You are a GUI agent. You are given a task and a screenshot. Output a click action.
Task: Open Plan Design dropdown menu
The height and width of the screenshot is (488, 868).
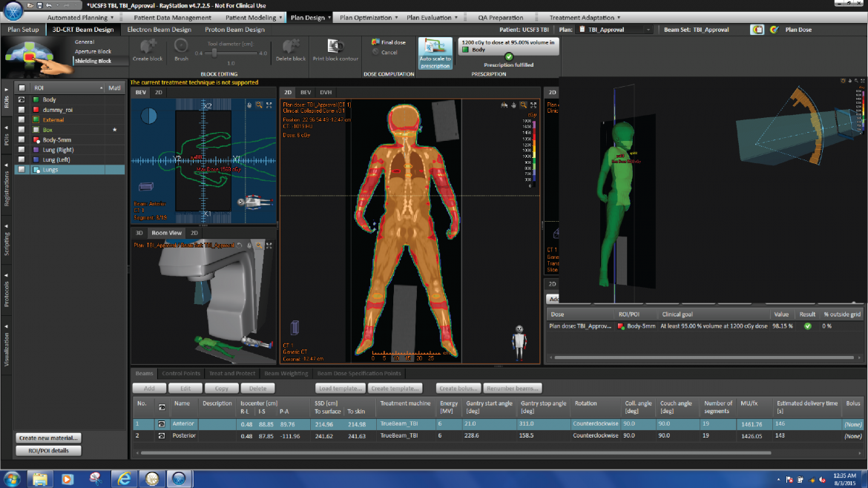(x=311, y=18)
